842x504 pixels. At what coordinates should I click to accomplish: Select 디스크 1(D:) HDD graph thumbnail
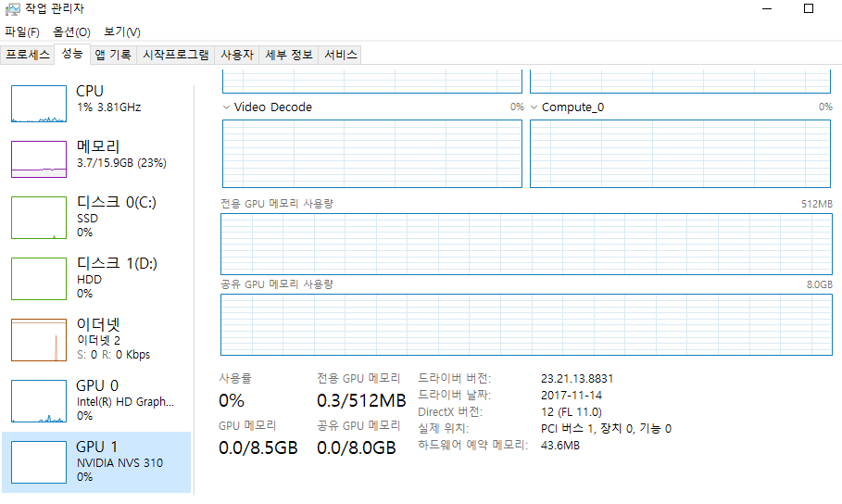39,279
